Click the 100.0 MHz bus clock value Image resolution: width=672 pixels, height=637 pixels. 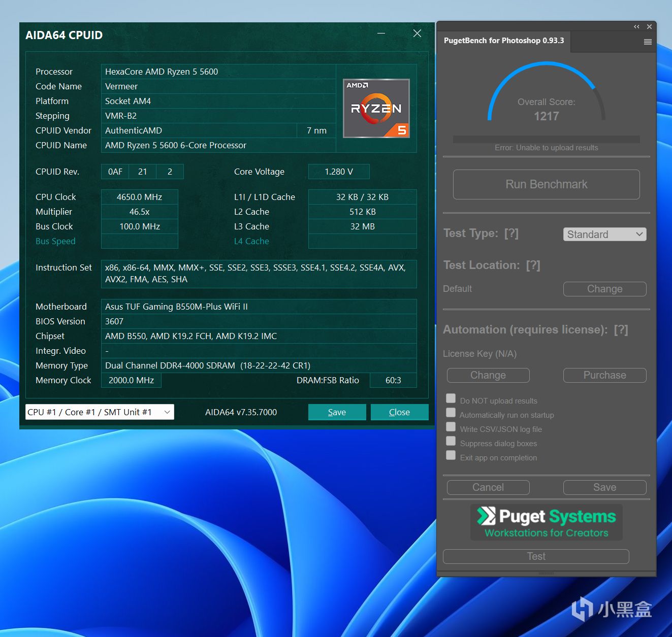[x=140, y=226]
